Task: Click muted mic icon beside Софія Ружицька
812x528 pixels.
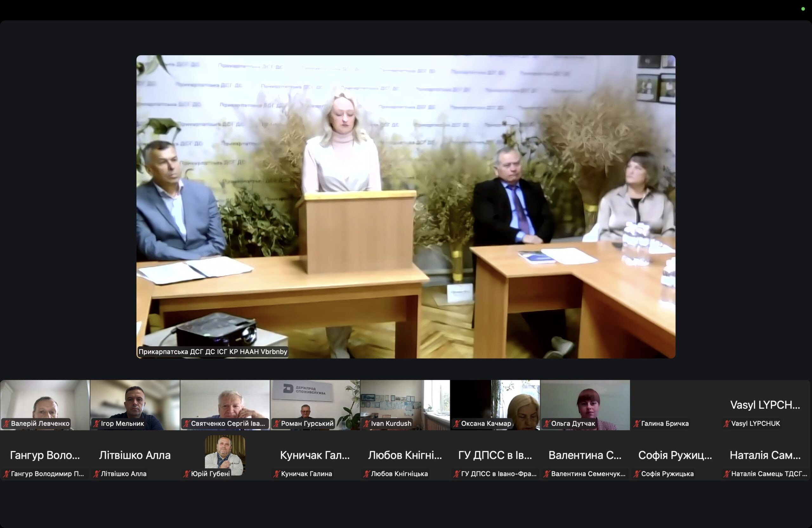Action: (637, 474)
